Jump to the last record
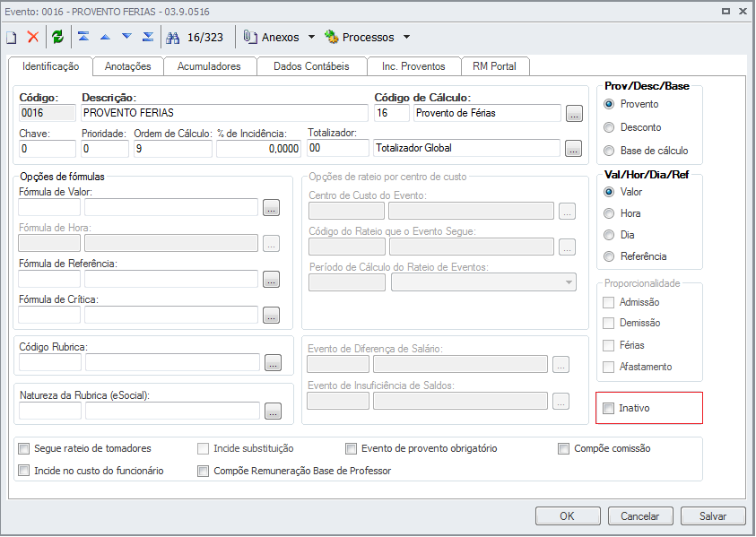 148,37
